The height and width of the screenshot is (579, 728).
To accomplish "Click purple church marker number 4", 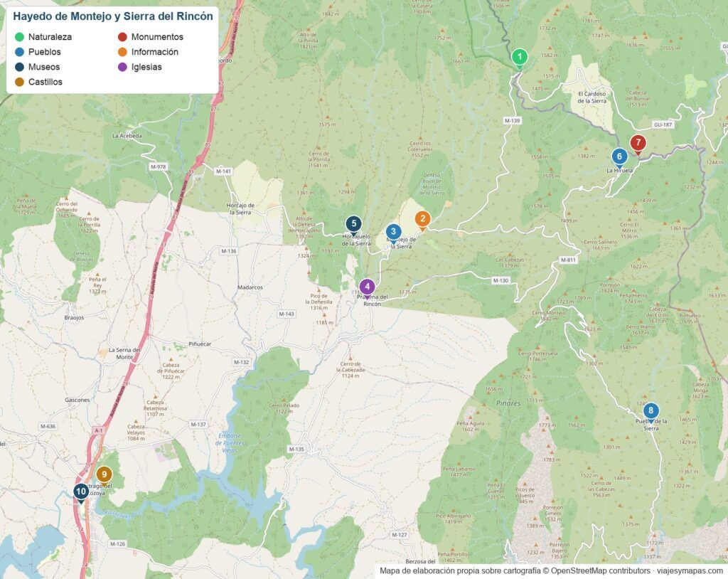I will click(368, 287).
